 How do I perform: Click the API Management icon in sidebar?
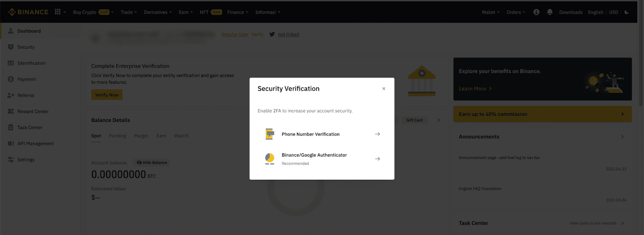tap(11, 144)
